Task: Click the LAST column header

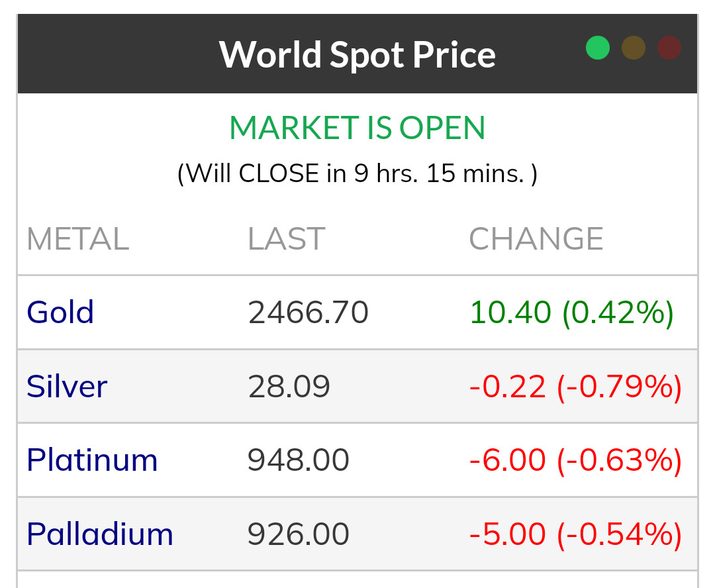Action: (x=286, y=240)
